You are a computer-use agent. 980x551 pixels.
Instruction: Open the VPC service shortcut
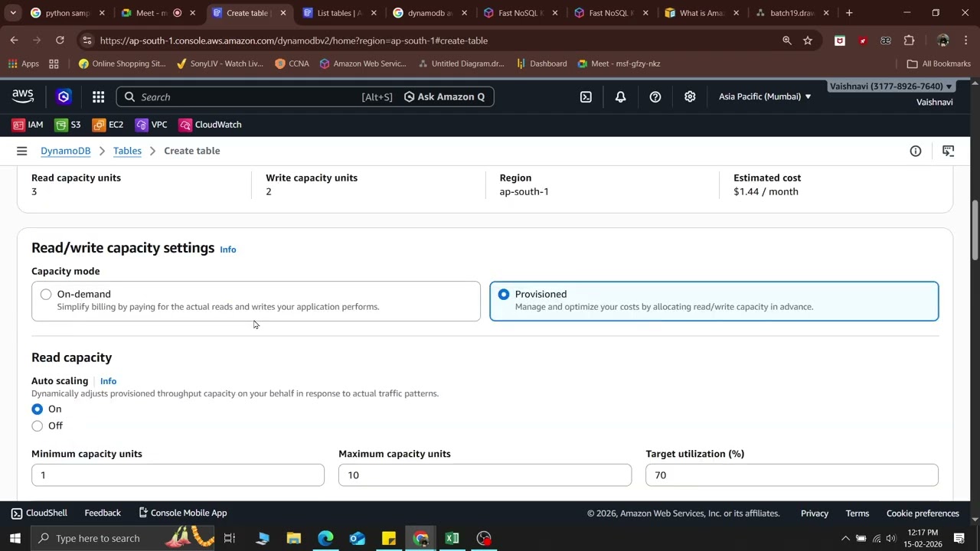coord(152,125)
